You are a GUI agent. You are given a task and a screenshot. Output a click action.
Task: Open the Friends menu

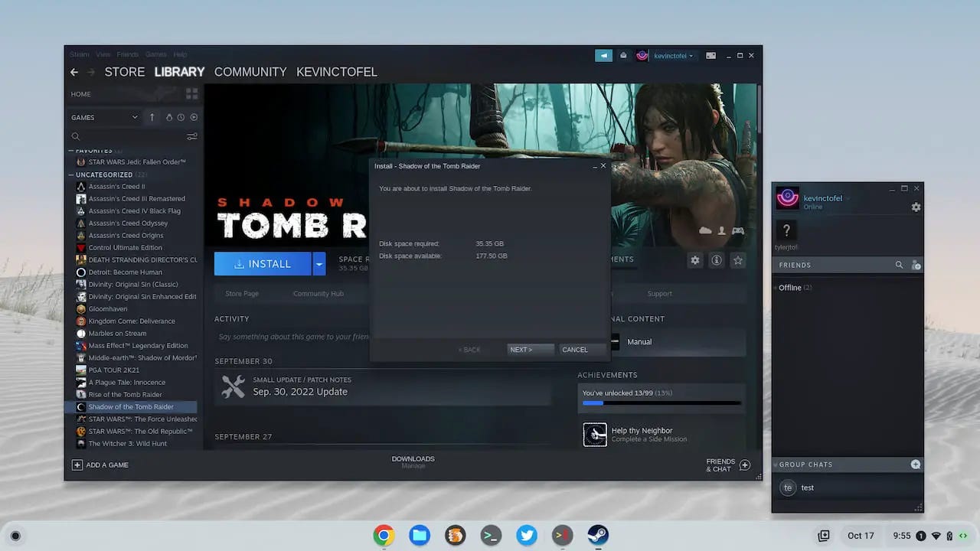click(128, 54)
